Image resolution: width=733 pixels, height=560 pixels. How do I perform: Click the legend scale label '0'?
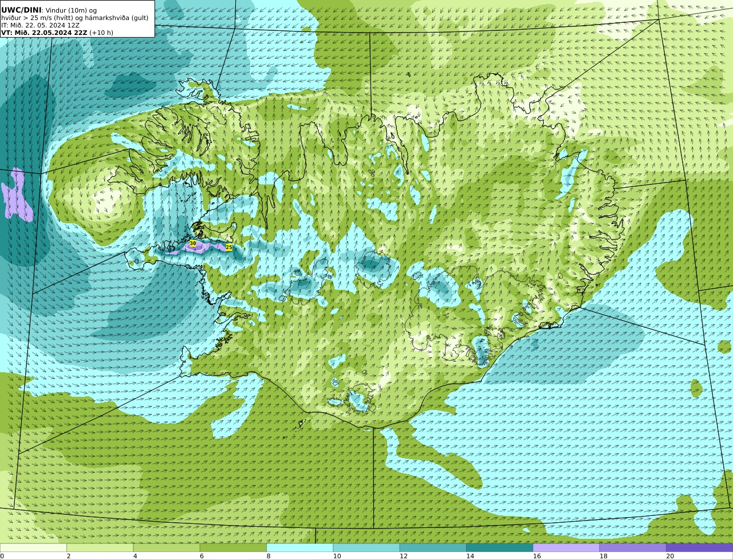[2, 556]
